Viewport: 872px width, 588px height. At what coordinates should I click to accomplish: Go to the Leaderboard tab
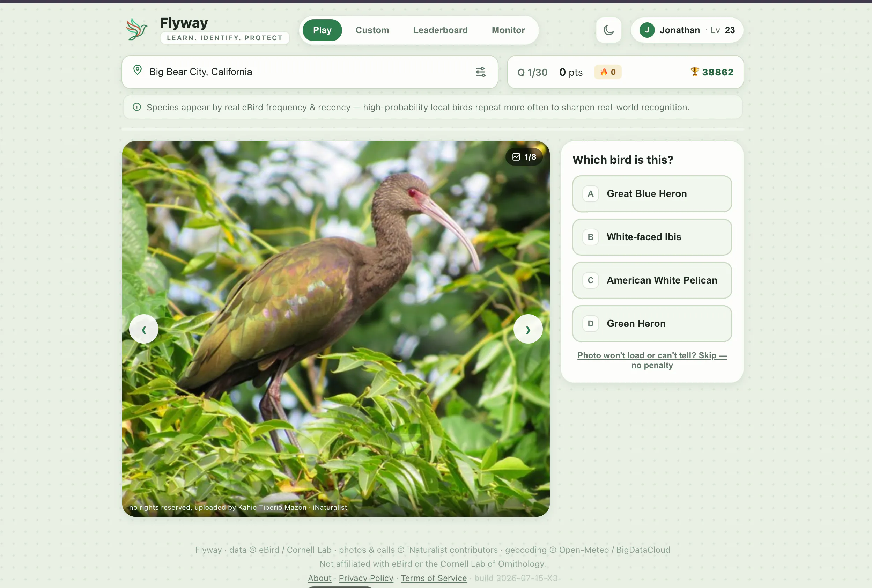tap(440, 30)
